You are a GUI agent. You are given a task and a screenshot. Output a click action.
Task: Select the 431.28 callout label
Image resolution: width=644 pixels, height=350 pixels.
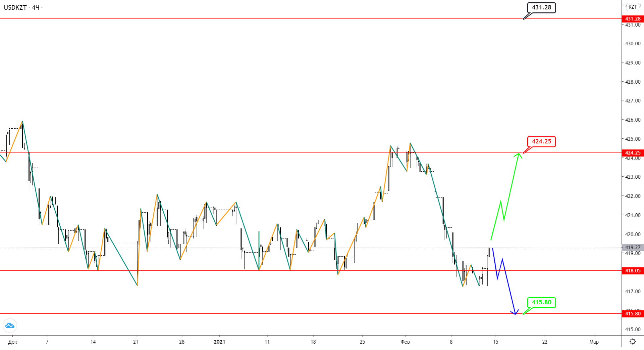pyautogui.click(x=541, y=7)
